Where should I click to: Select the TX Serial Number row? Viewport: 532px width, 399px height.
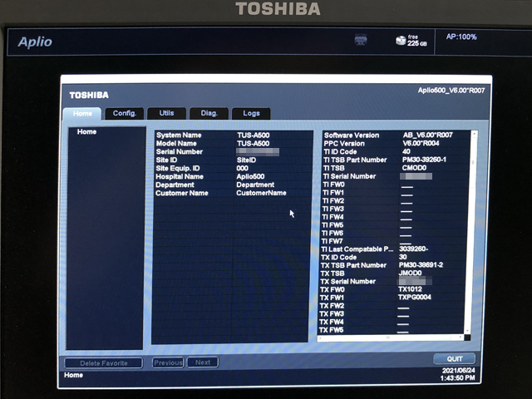coord(392,281)
